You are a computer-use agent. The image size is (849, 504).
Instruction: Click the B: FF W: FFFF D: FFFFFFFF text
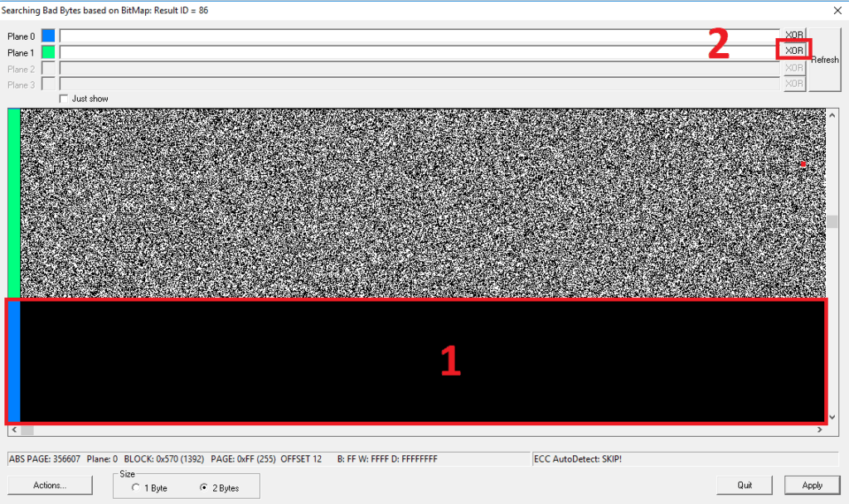point(387,459)
